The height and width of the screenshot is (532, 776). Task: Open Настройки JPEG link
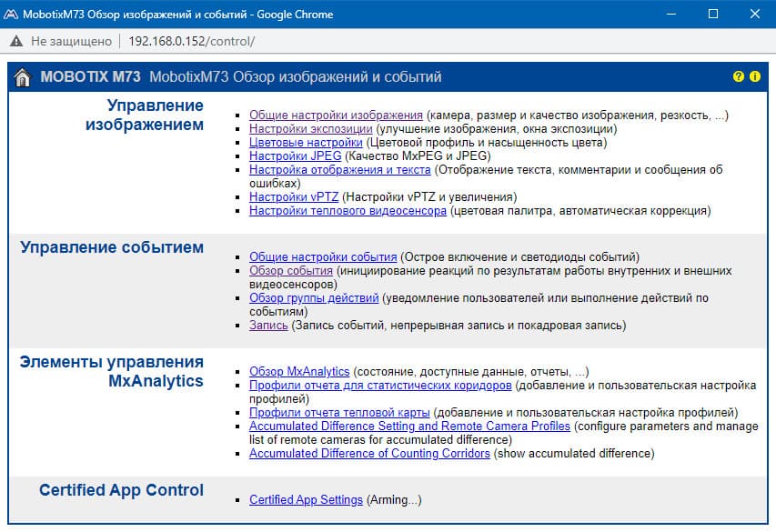tap(296, 156)
